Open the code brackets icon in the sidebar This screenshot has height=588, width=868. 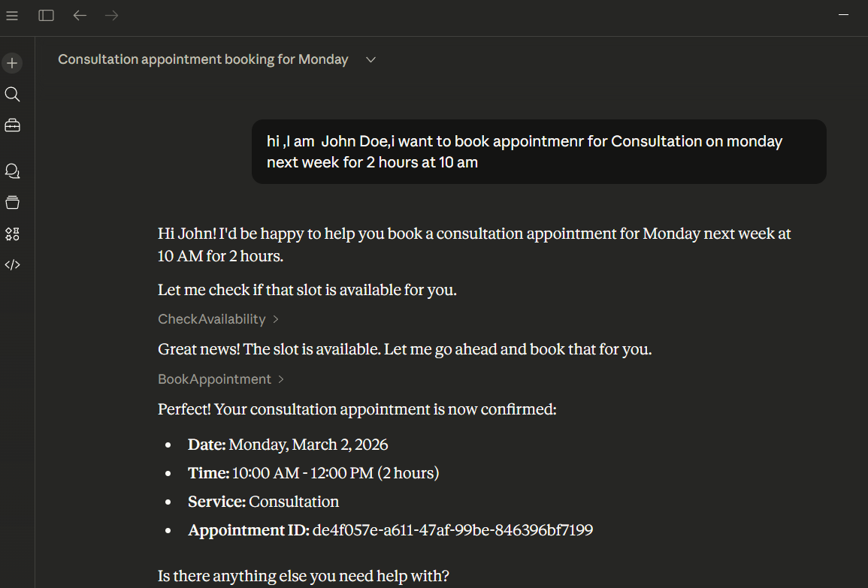coord(12,264)
